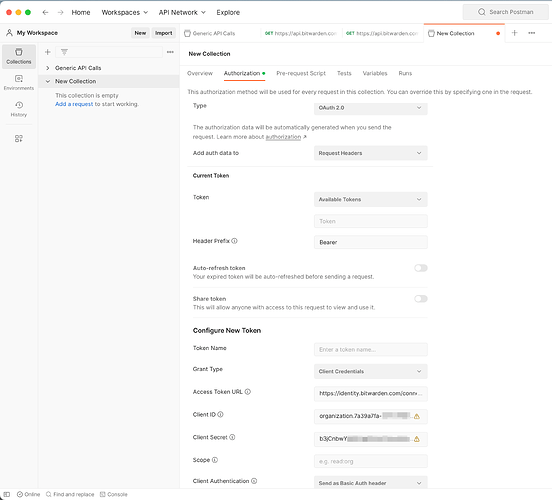Switch to the Pre-request Script tab

point(301,73)
